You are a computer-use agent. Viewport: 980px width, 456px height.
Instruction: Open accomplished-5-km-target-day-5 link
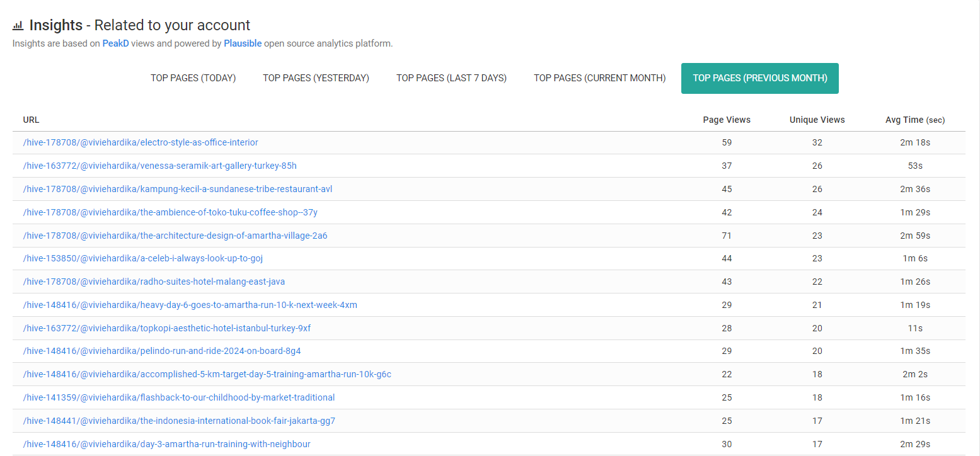207,374
